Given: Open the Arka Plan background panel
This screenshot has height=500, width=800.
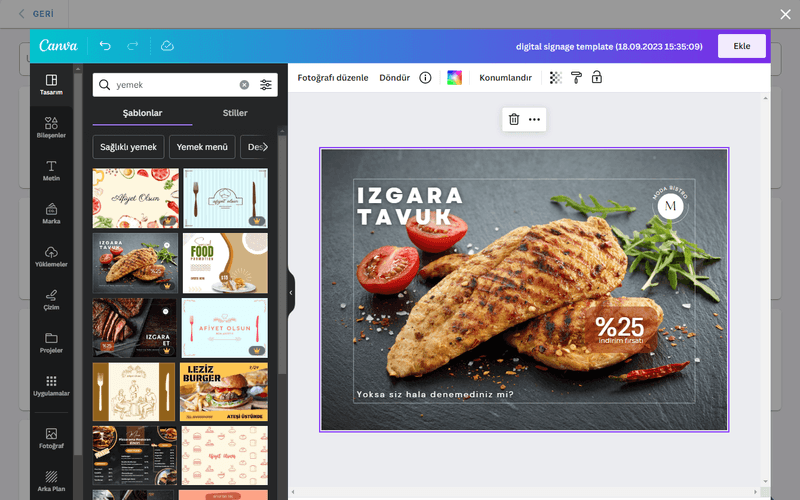Looking at the screenshot, I should tap(51, 481).
